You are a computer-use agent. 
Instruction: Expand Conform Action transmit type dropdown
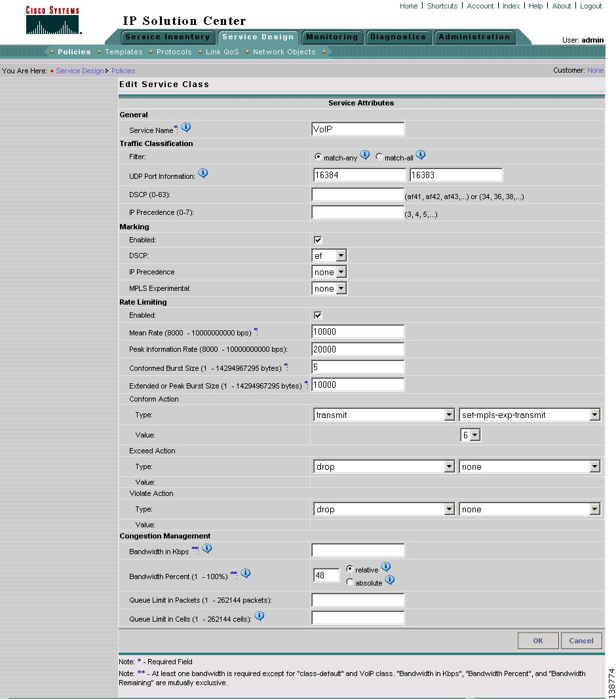point(384,415)
